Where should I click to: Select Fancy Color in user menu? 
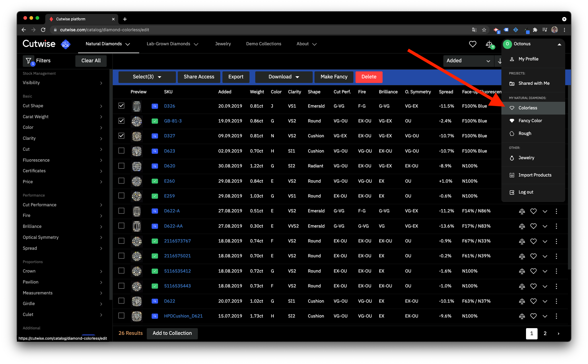tap(533, 121)
